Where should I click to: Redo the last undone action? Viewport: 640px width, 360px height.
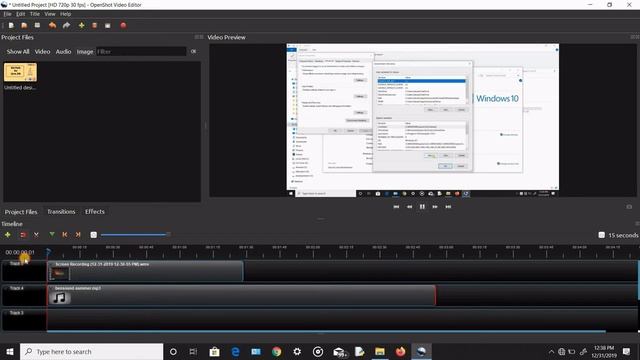pos(66,25)
